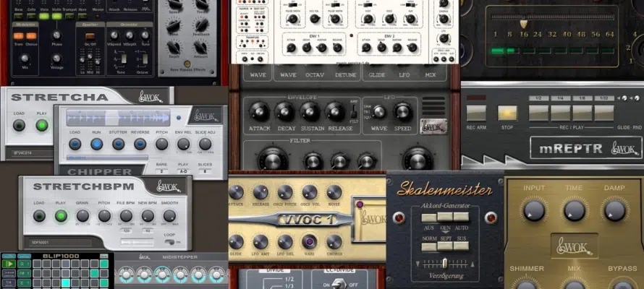Click the REC ARM button on mREPTR
The width and height of the screenshot is (644, 289).
point(476,113)
